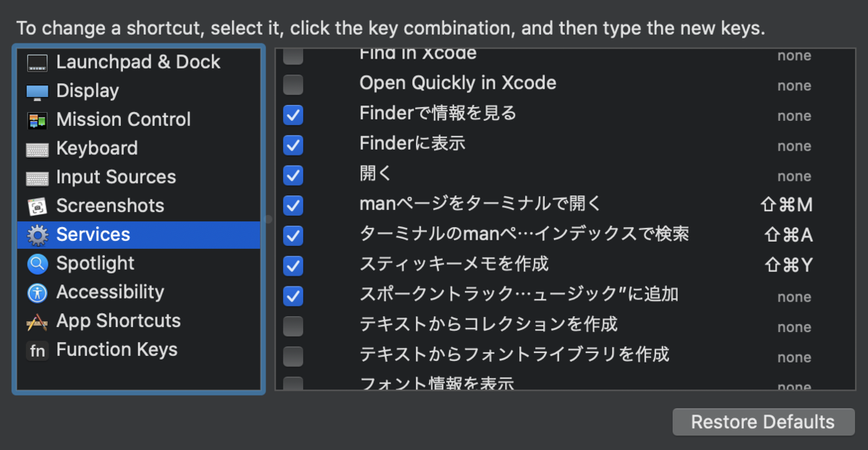The width and height of the screenshot is (868, 450).
Task: Click the Spotlight magnifier icon
Action: (x=38, y=264)
